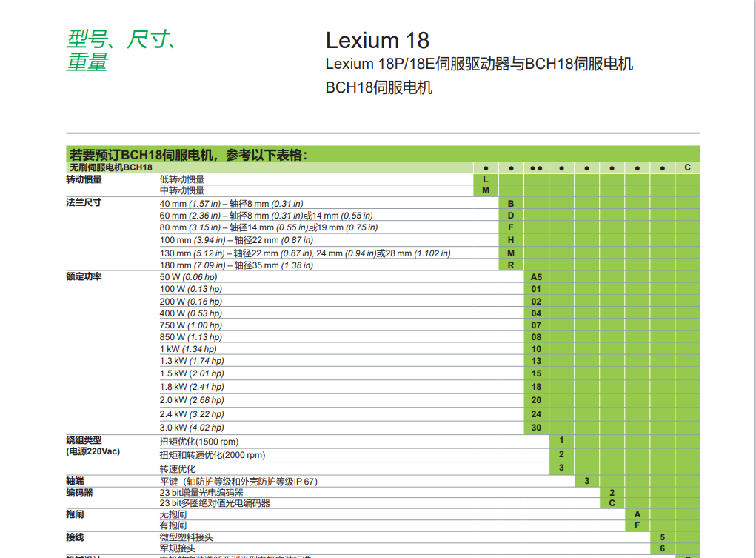Click the 有抱闸 brake option text
Screen dimensions: 756x558
173,525
